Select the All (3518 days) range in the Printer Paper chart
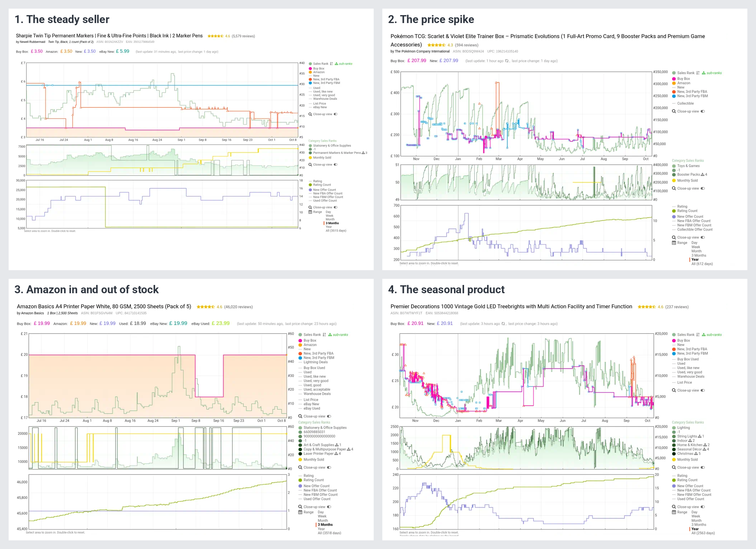The image size is (756, 549). point(329,533)
